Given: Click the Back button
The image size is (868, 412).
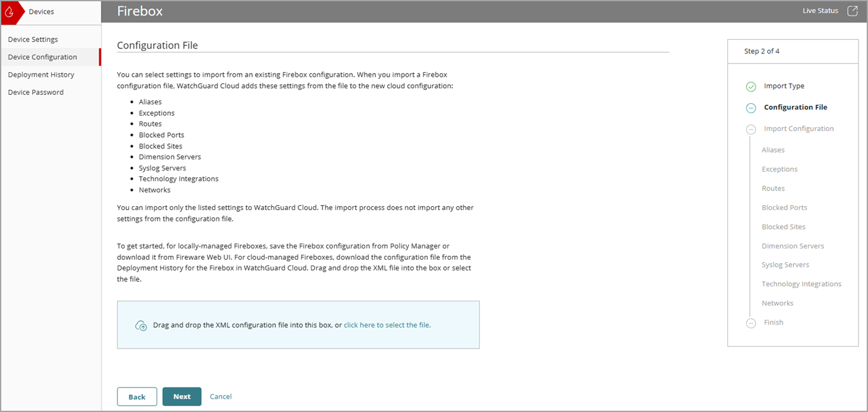Looking at the screenshot, I should pos(137,397).
